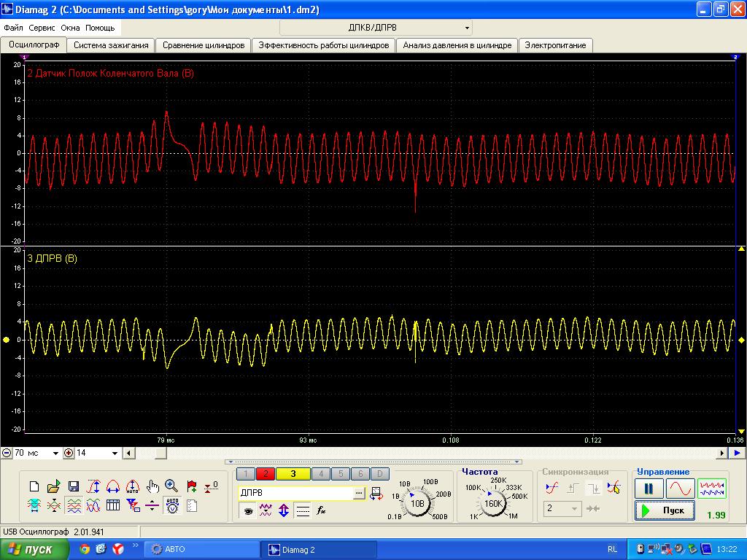Toggle the AUTO voltmeter icon

tap(172, 506)
